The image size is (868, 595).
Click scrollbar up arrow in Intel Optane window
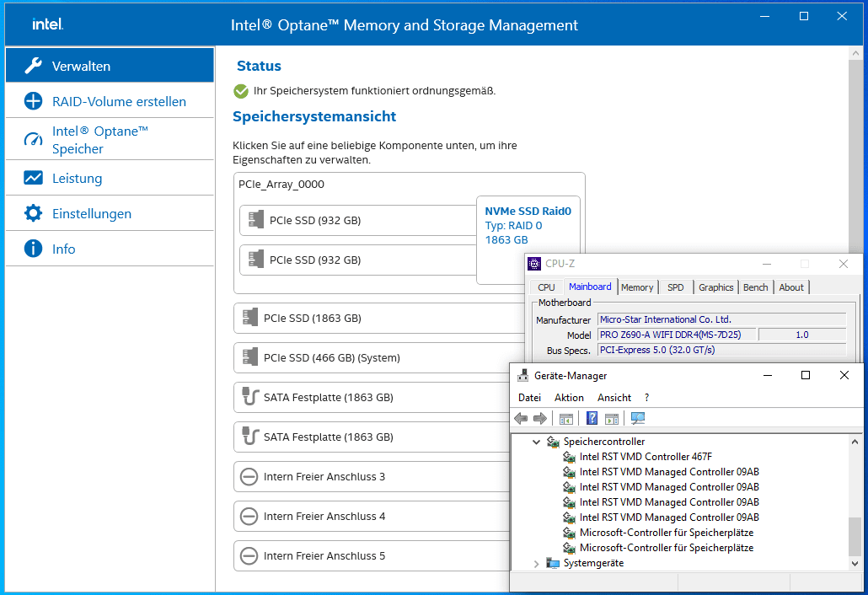click(855, 53)
